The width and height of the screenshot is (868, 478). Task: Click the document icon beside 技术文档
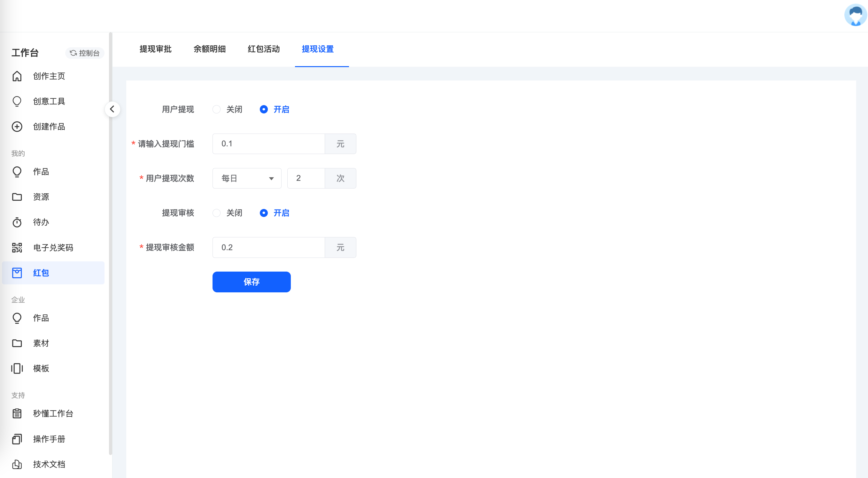(x=17, y=464)
